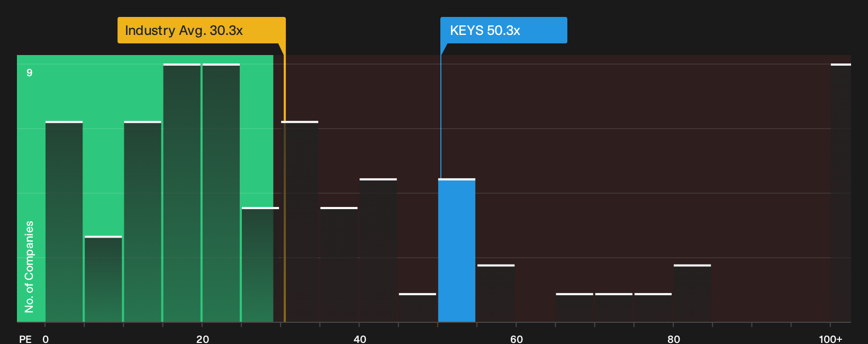The image size is (868, 344).
Task: Click the KEYS 50.3x label
Action: pyautogui.click(x=503, y=30)
